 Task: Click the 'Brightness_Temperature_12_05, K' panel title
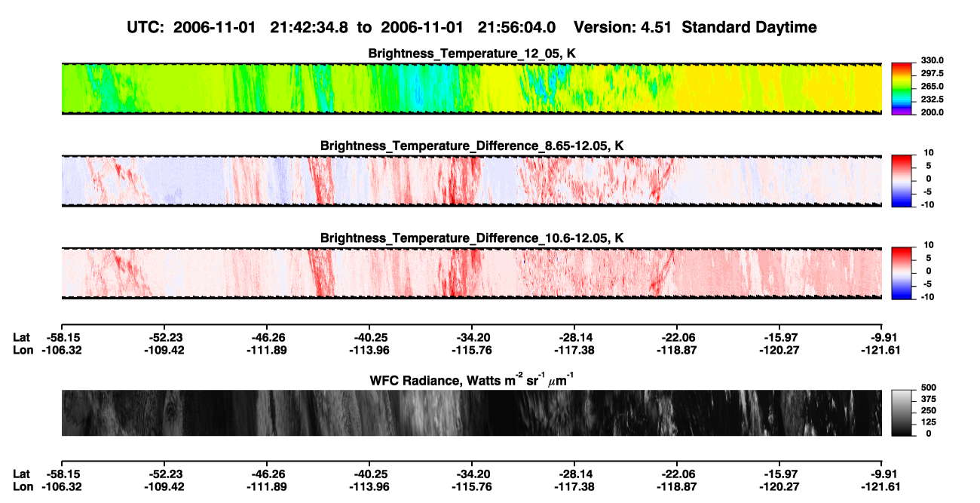tap(472, 53)
